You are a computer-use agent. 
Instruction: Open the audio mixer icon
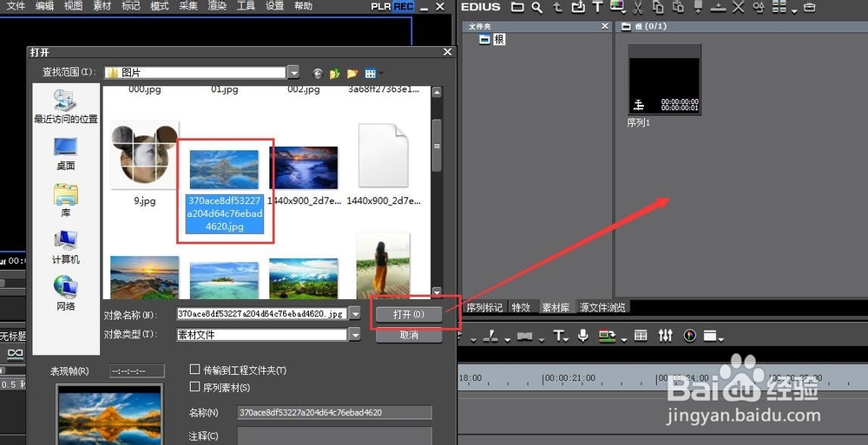click(x=666, y=336)
